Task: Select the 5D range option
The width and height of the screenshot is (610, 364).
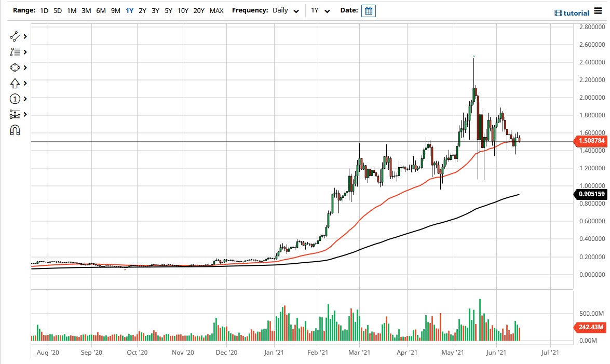Action: (57, 10)
